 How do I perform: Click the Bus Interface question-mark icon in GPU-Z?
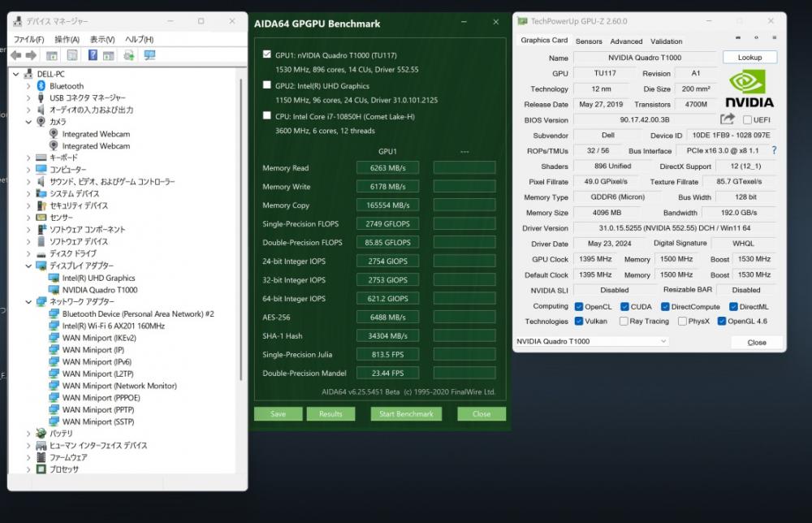(x=774, y=150)
